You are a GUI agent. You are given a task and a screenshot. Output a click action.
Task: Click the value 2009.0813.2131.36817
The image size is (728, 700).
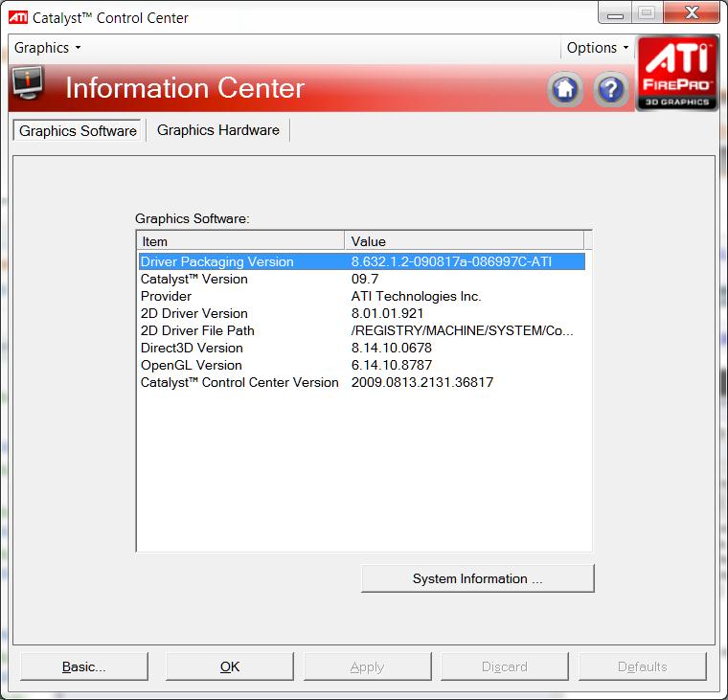(x=422, y=382)
